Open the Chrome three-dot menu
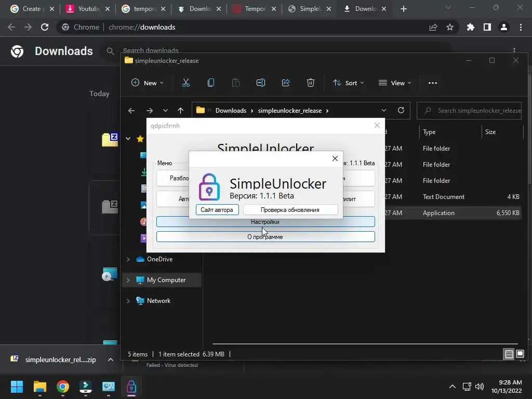The width and height of the screenshot is (532, 399). (521, 27)
